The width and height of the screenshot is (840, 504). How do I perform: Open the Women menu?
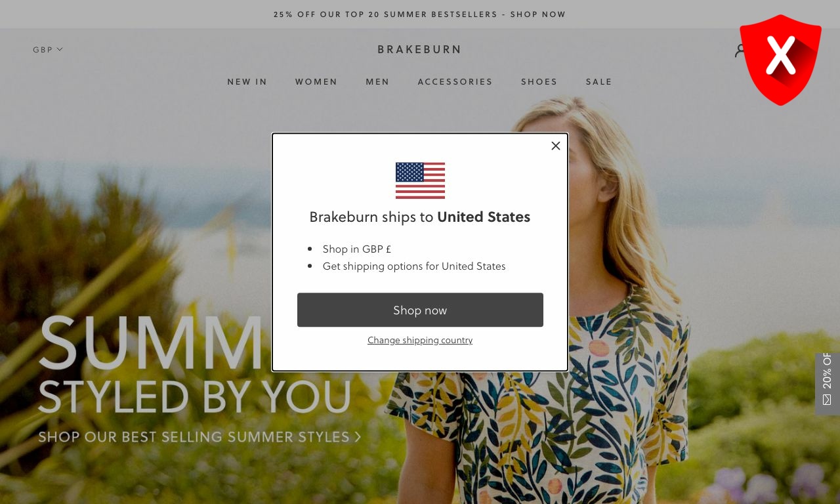(x=316, y=82)
